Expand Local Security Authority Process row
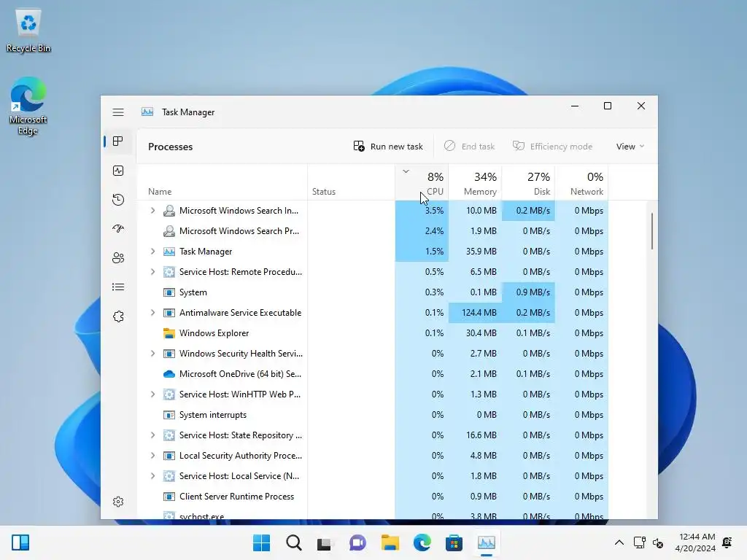Image resolution: width=747 pixels, height=560 pixels. coord(152,456)
